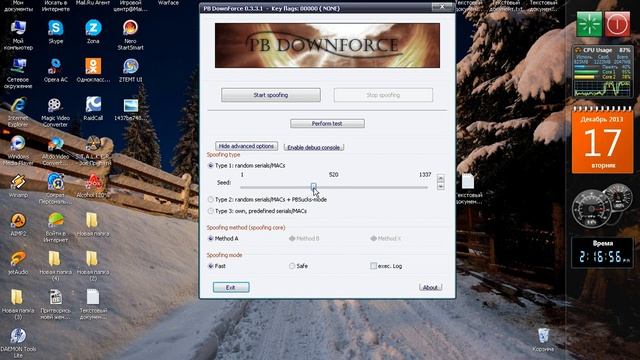This screenshot has width=640, height=360.
Task: Open the Nero StartSmart shortcut
Action: point(130,35)
